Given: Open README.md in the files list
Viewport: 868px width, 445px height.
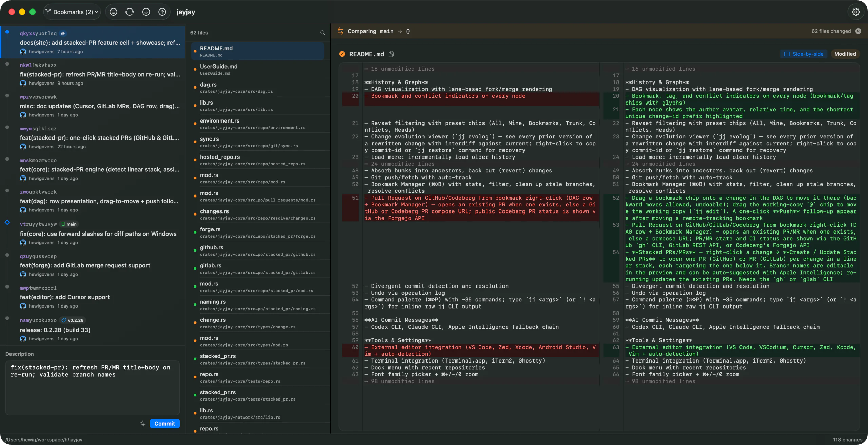Looking at the screenshot, I should [x=258, y=51].
